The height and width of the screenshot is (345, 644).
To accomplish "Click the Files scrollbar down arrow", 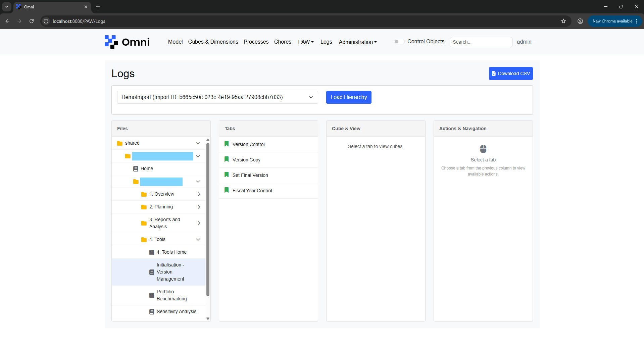I will (208, 318).
